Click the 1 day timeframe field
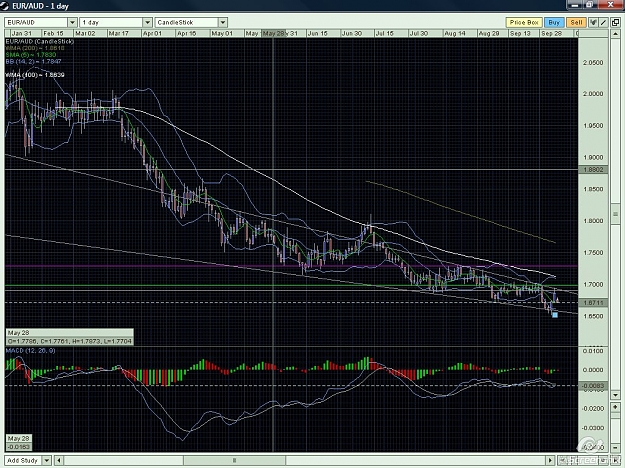The width and height of the screenshot is (625, 468). (111, 22)
